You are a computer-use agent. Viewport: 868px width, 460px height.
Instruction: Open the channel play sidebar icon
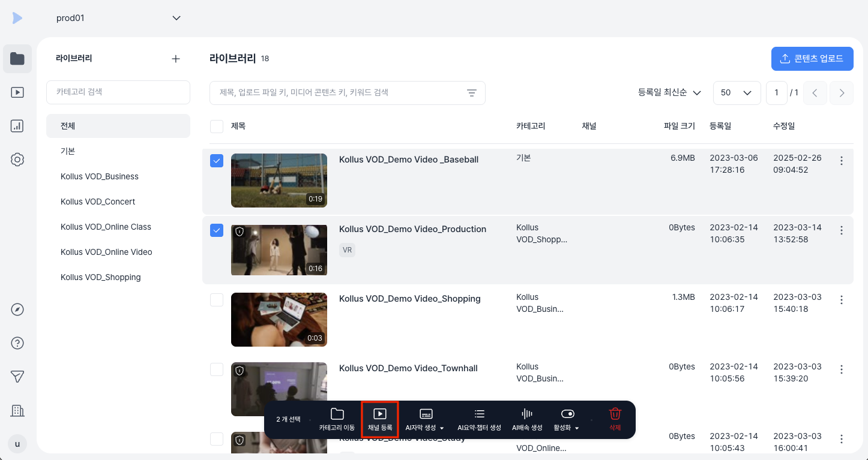click(x=17, y=92)
